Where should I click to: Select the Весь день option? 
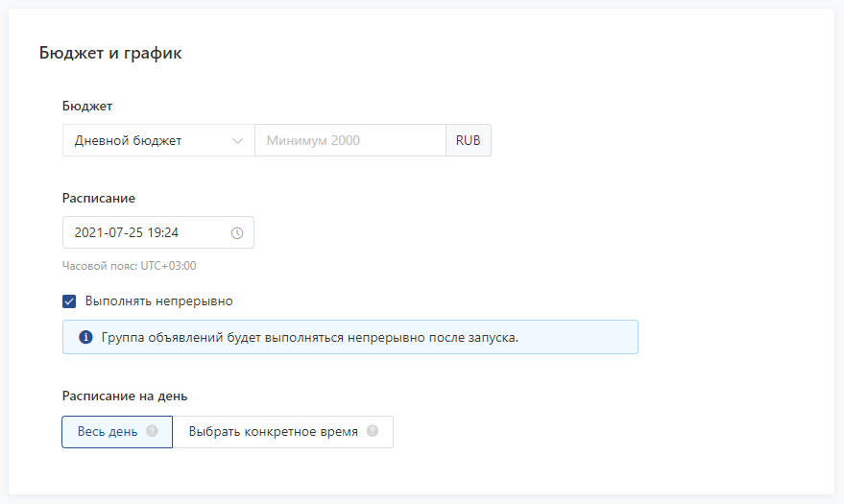point(117,431)
